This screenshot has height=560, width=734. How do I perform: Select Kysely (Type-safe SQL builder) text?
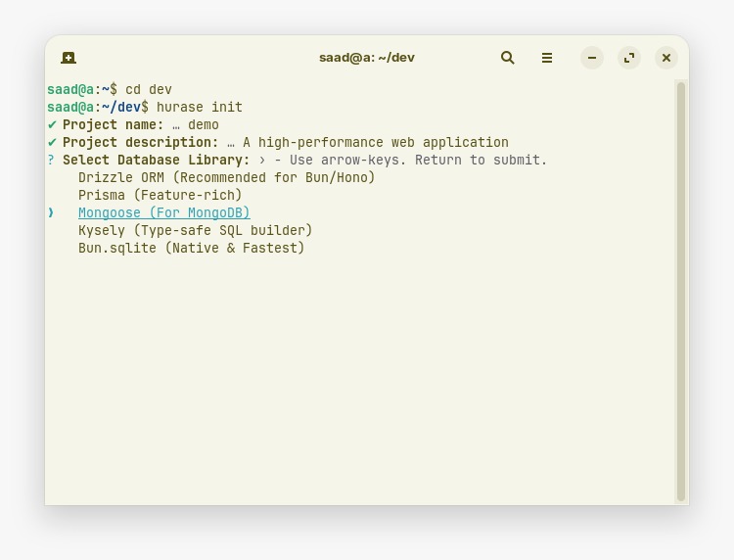click(x=195, y=230)
